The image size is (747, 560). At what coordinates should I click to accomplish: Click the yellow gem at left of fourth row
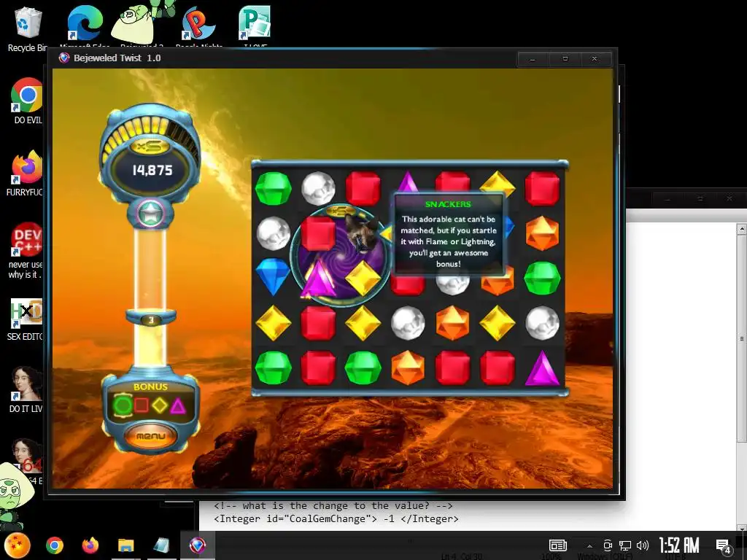pos(273,323)
